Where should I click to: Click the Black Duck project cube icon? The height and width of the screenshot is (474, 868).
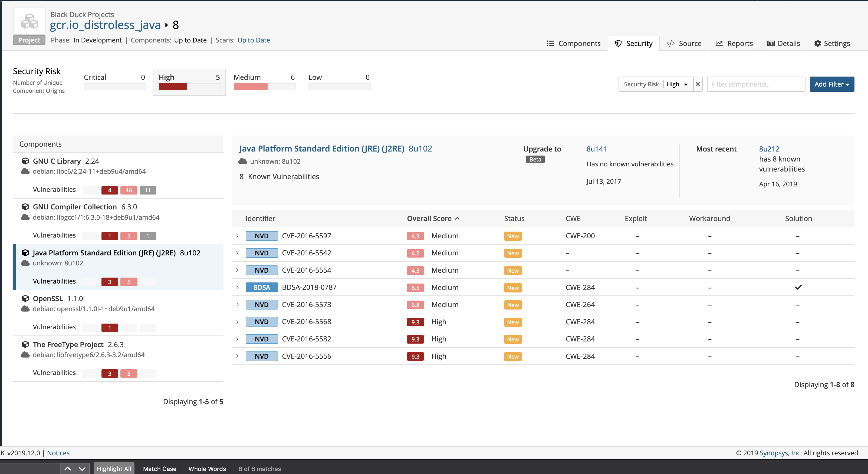click(x=29, y=21)
